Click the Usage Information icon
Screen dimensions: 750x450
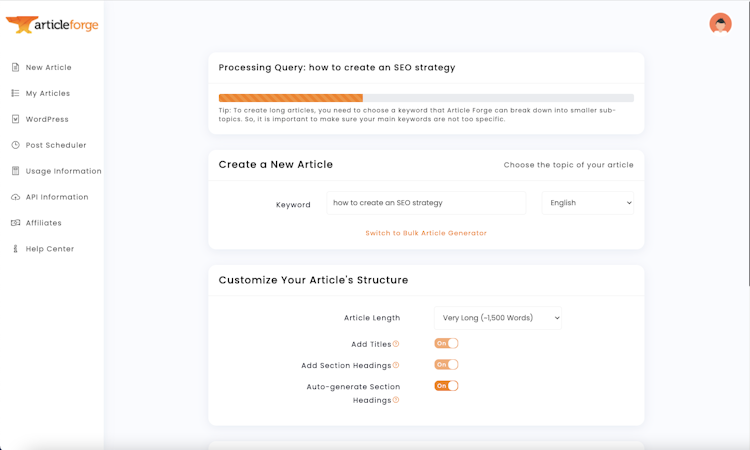pos(15,172)
